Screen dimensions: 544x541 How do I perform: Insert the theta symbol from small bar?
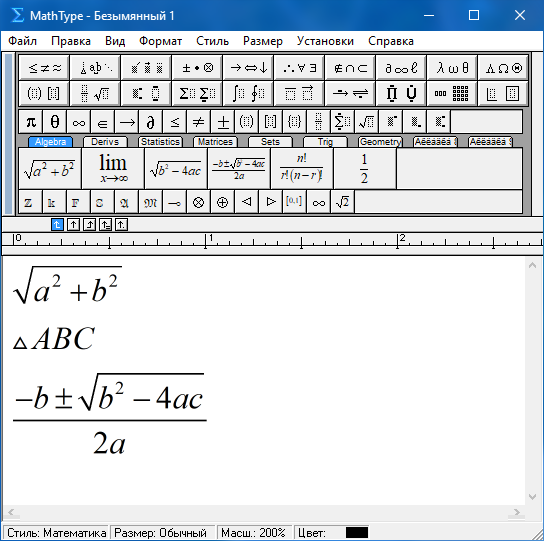point(55,122)
